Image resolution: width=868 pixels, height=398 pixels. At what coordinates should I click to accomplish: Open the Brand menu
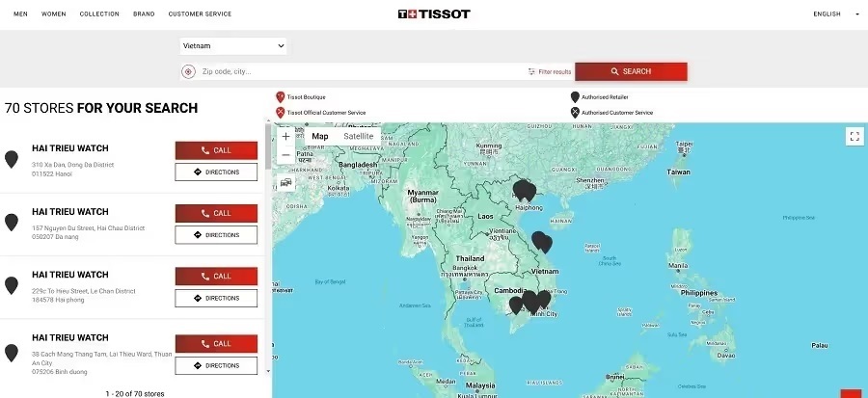point(144,13)
